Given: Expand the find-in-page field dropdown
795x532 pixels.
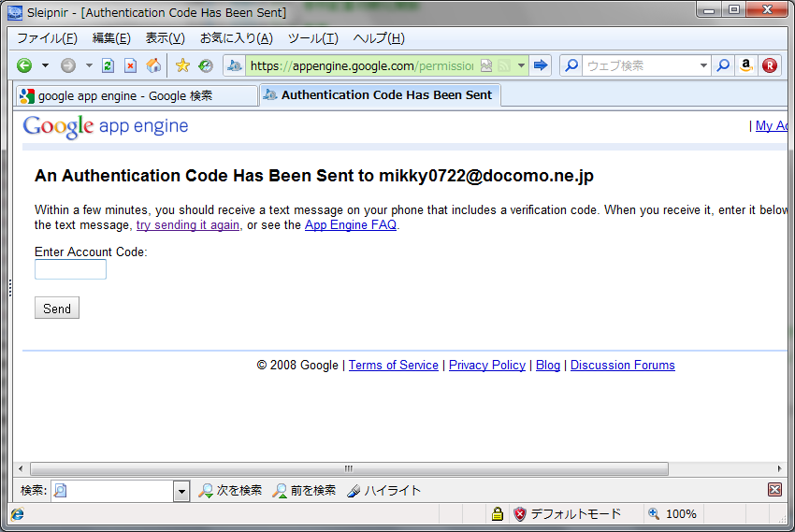Looking at the screenshot, I should tap(181, 491).
